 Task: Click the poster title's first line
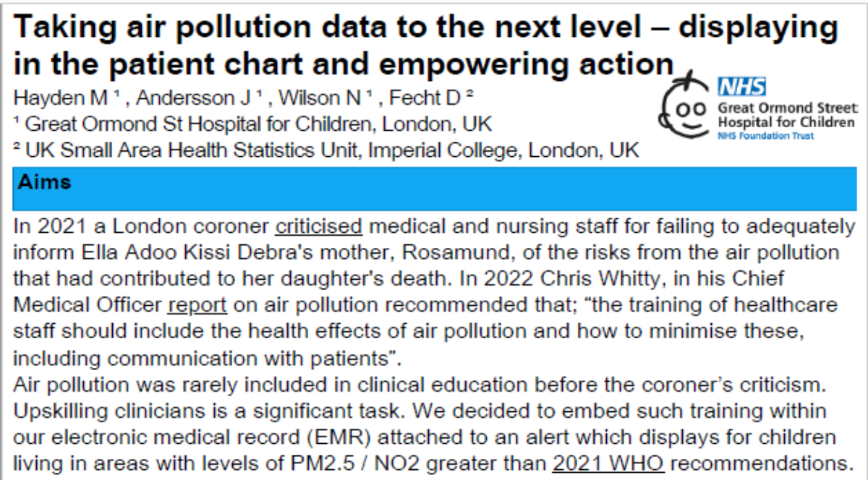425,28
